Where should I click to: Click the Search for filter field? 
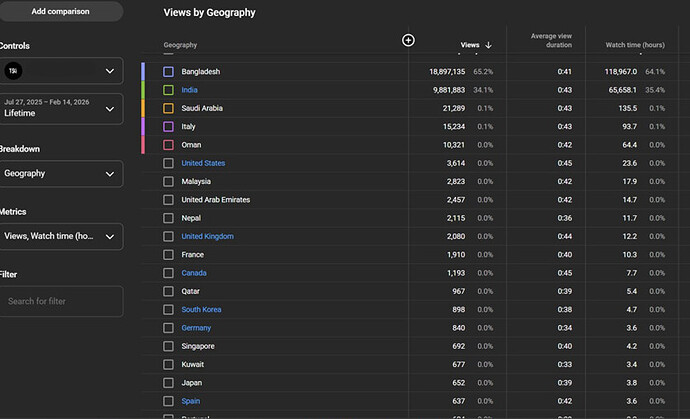(x=61, y=301)
